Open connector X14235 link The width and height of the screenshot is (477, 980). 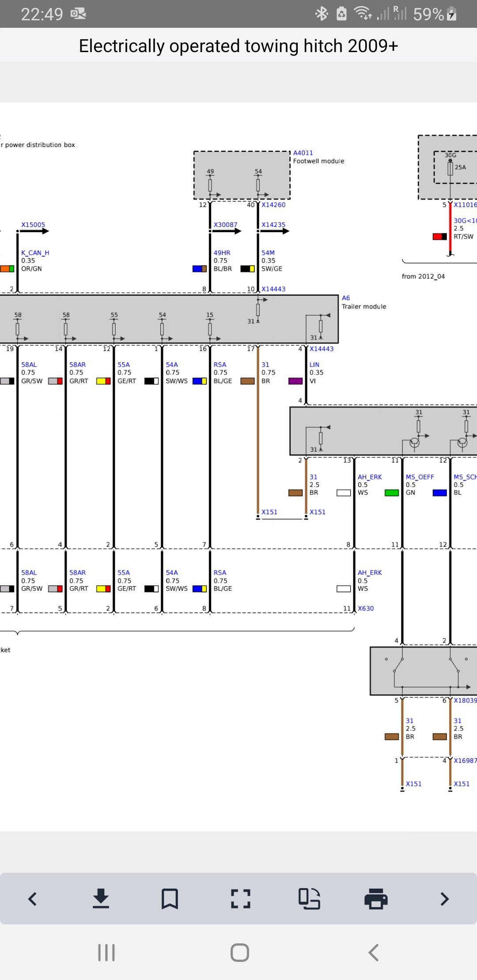(x=273, y=225)
